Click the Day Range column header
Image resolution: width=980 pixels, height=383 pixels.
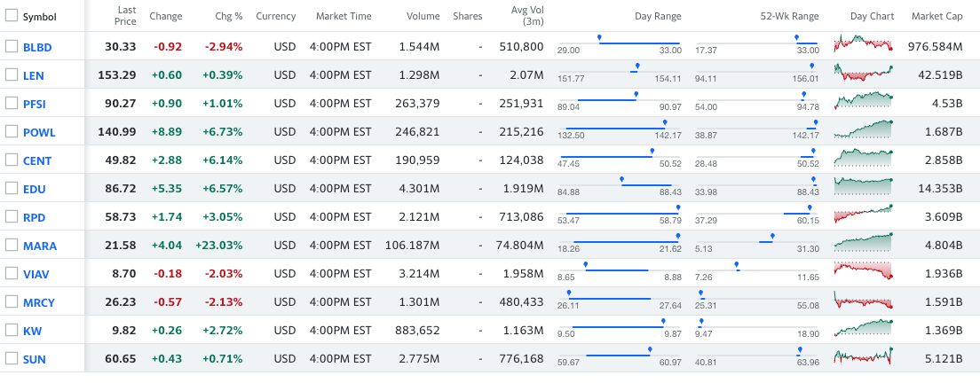[x=658, y=16]
